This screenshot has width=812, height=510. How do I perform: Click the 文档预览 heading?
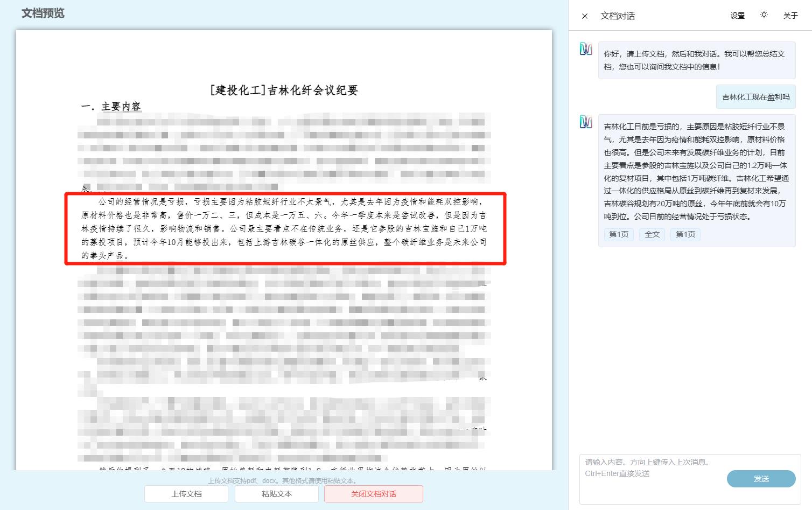point(43,13)
